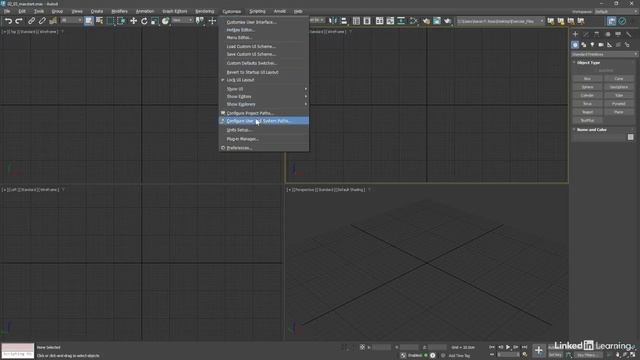Screen dimensions: 640x360
Task: Select the Select and Scale tool
Action: coord(155,21)
